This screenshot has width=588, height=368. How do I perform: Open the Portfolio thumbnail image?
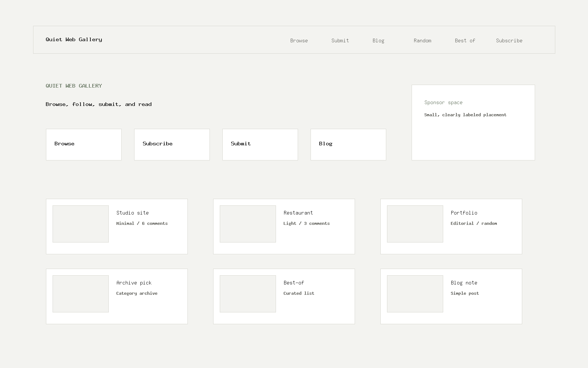(415, 224)
